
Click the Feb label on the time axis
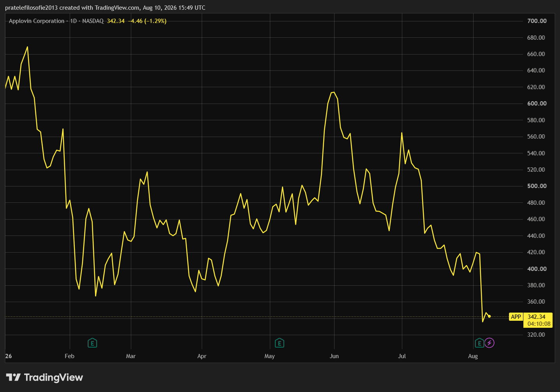(70, 356)
